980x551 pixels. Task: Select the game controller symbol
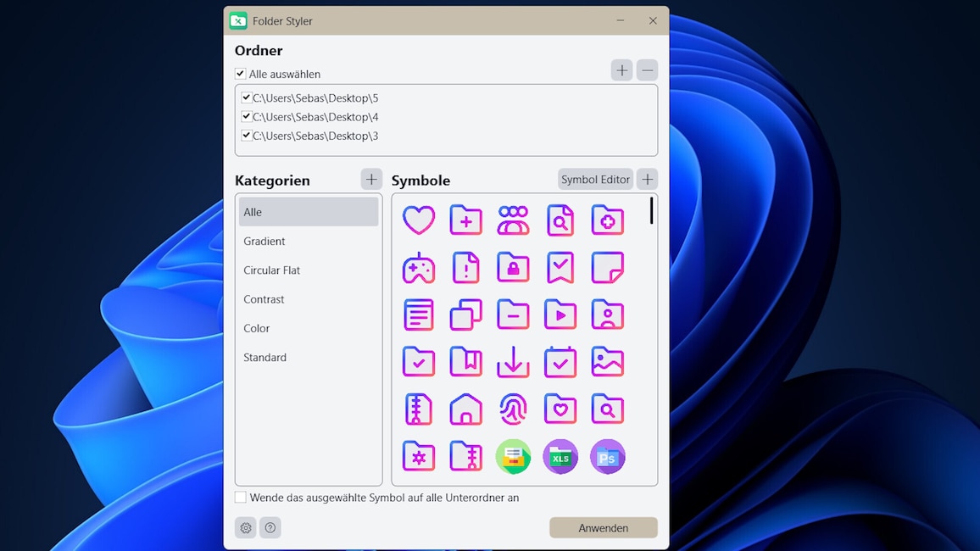419,268
